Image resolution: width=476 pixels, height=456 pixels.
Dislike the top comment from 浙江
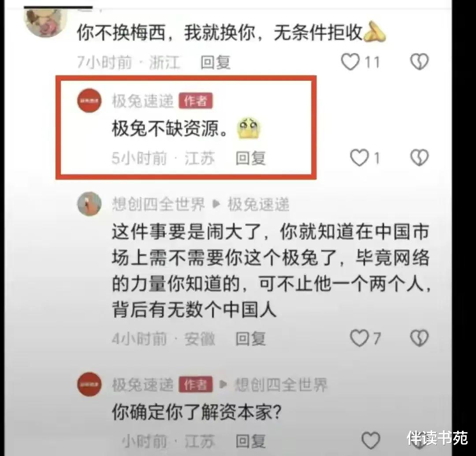tap(419, 62)
